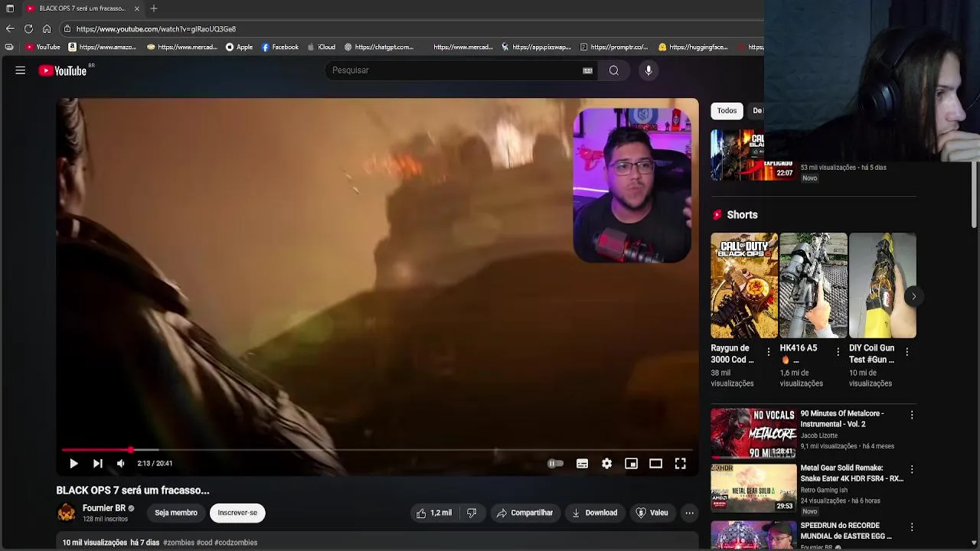Play the paused video
This screenshot has width=980, height=551.
click(x=73, y=463)
